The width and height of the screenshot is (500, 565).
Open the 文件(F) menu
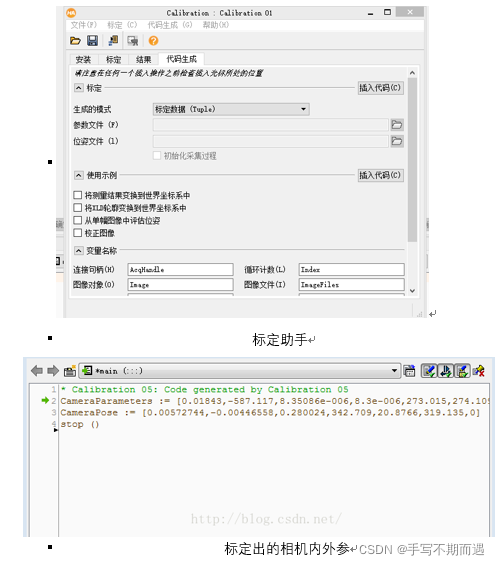pos(84,25)
